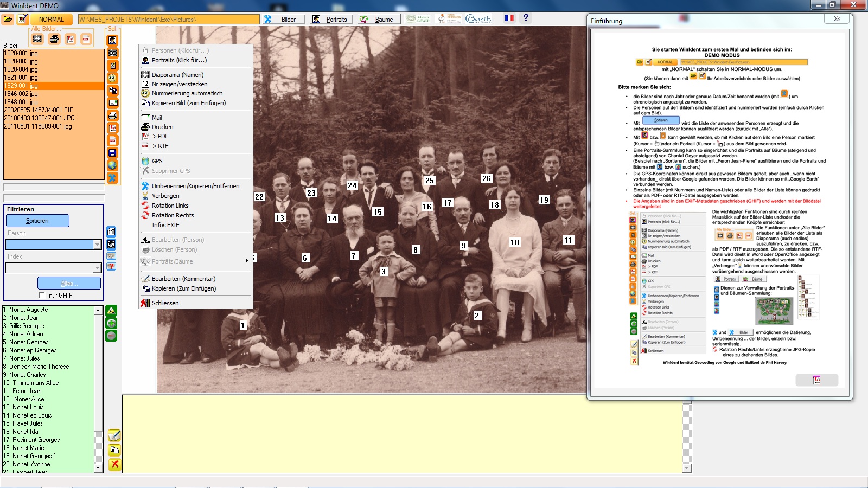Click the printer icon under Alle Bilder
The image size is (868, 488).
[x=54, y=39]
